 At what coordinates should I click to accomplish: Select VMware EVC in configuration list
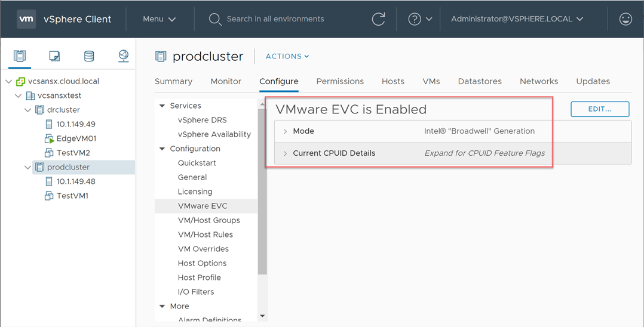(206, 206)
